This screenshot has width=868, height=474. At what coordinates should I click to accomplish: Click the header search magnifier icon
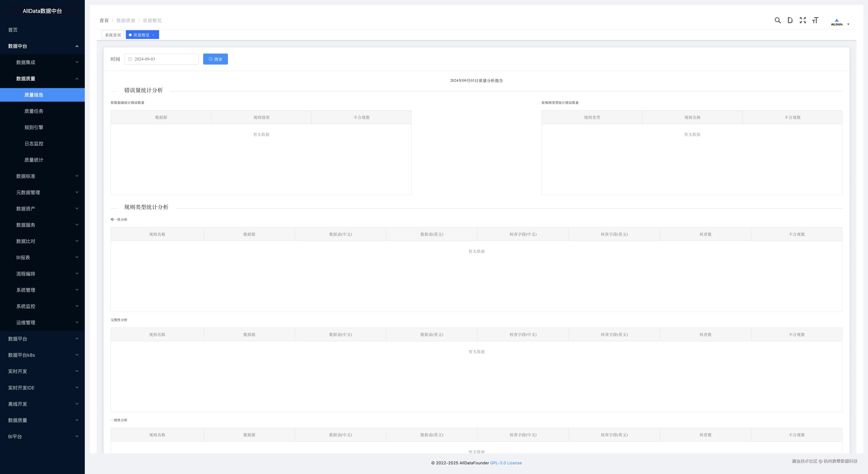point(777,20)
